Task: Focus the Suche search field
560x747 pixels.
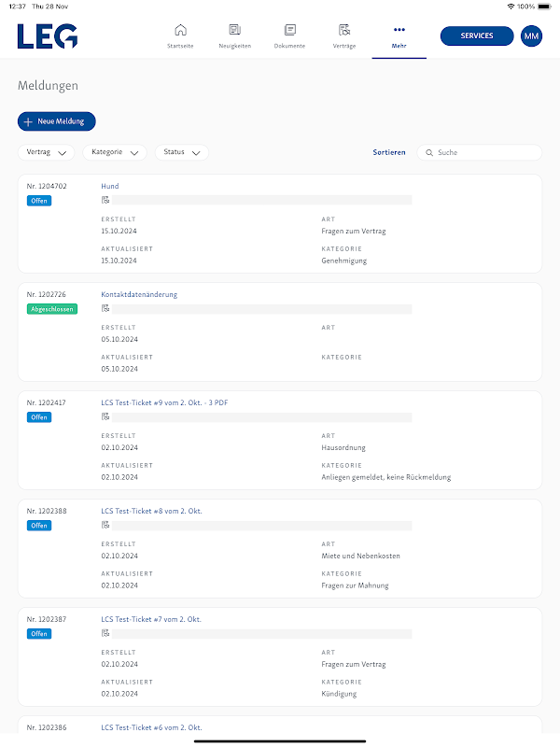Action: [480, 152]
